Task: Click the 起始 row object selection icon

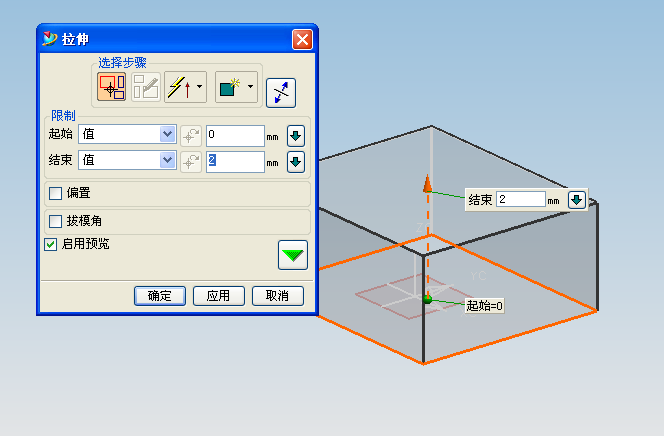Action: (x=191, y=136)
